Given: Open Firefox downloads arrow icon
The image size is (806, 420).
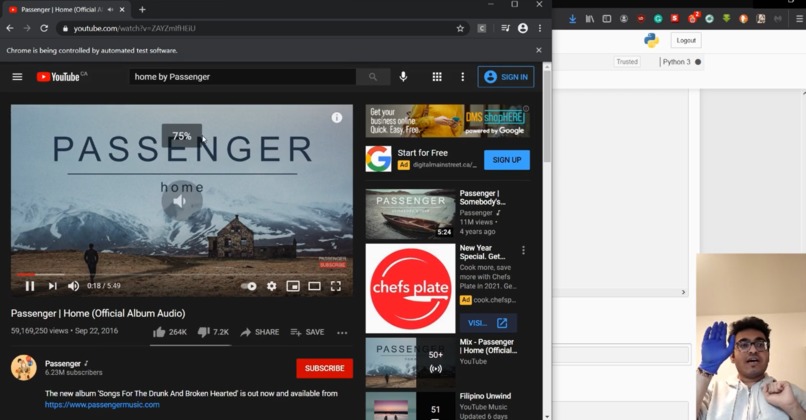Looking at the screenshot, I should click(x=572, y=19).
